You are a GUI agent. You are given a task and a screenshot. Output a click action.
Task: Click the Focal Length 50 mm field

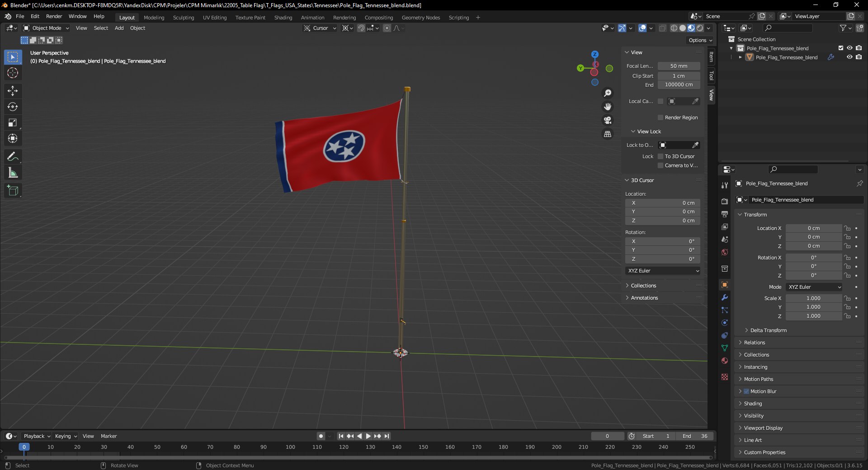point(679,66)
